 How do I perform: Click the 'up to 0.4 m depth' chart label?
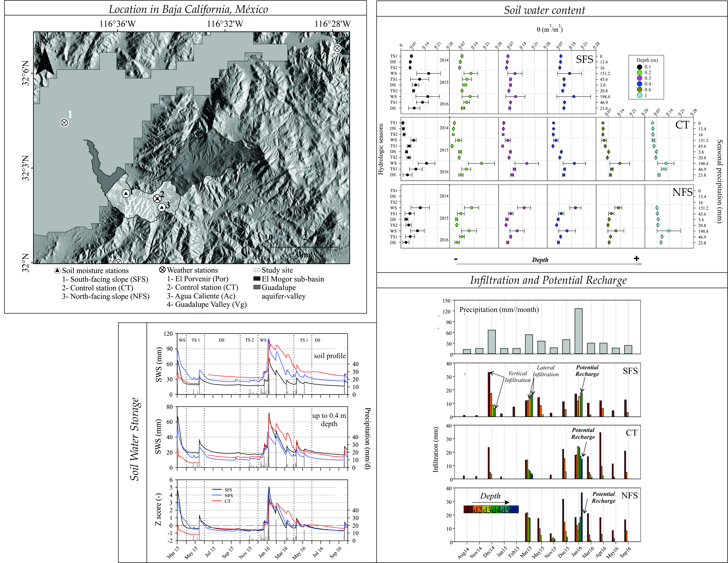(329, 419)
